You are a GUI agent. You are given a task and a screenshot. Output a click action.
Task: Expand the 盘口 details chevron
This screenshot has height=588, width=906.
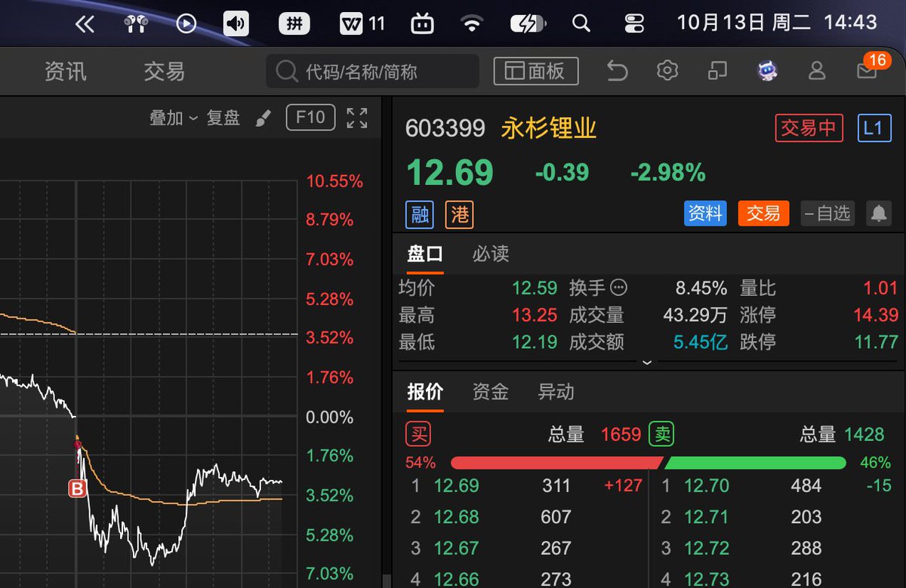646,362
